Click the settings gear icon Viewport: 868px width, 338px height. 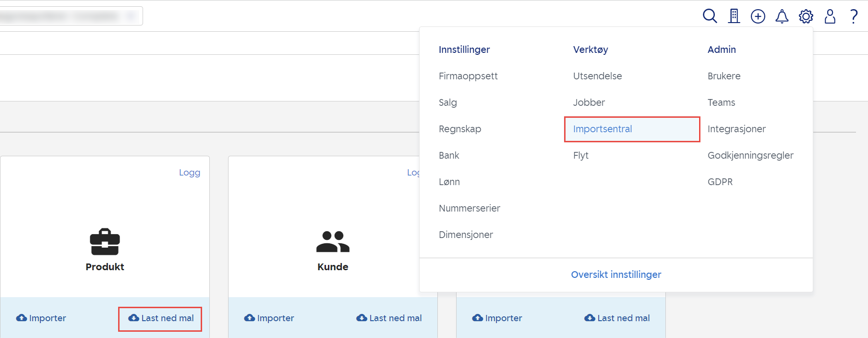pyautogui.click(x=806, y=16)
